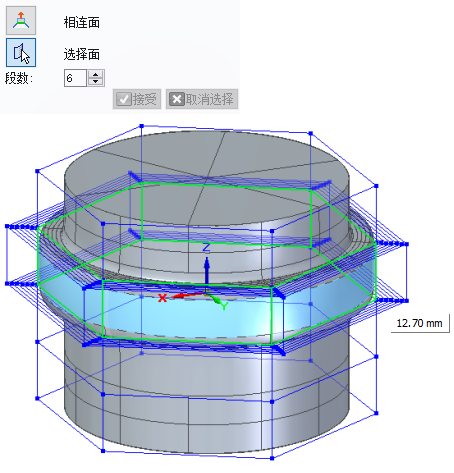The width and height of the screenshot is (454, 473).
Task: Pick the green Y axis arrow
Action: point(214,298)
